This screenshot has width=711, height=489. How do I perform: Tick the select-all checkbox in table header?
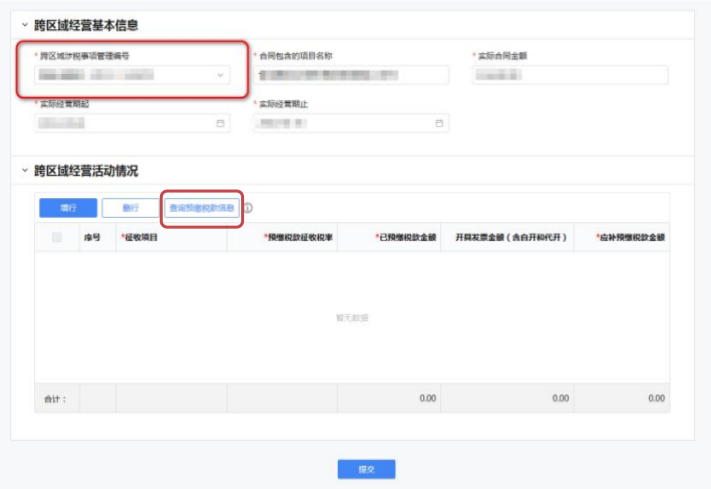57,237
